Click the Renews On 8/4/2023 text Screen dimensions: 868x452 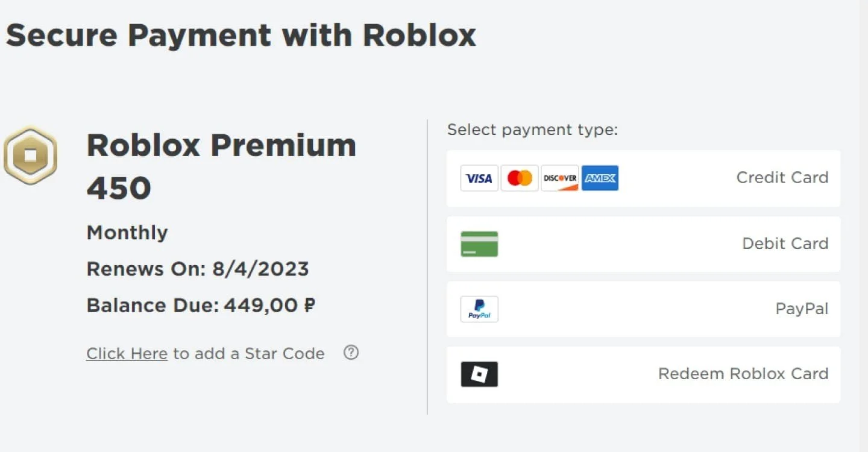(198, 269)
